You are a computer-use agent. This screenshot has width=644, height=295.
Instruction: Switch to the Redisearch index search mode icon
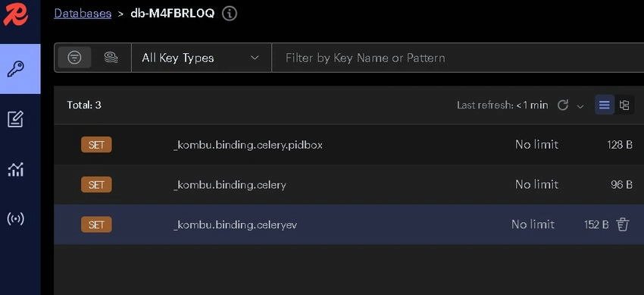pos(111,58)
